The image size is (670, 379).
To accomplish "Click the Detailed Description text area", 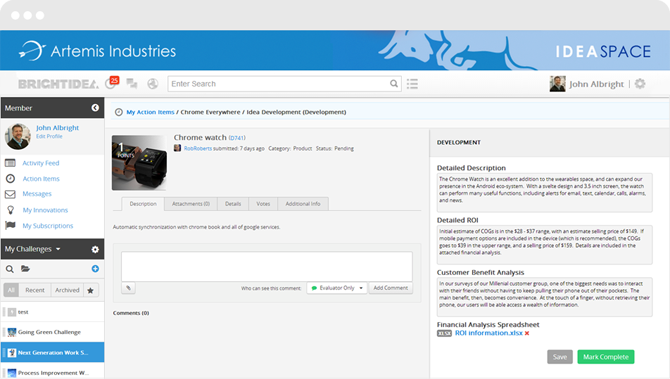I will (544, 192).
